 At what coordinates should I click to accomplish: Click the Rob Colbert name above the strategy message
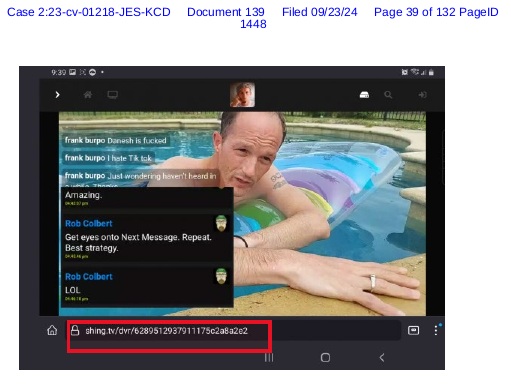click(x=89, y=223)
